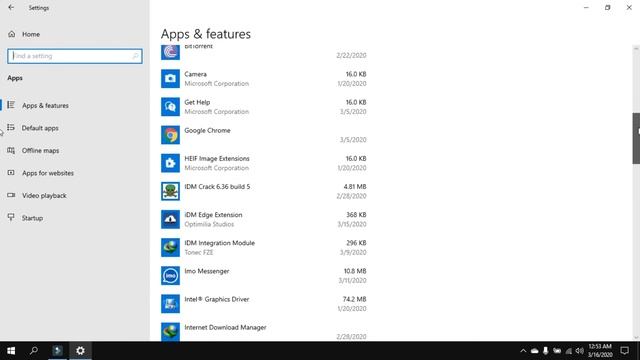Click the taskbar clock and date
This screenshot has height=360, width=640.
600,351
